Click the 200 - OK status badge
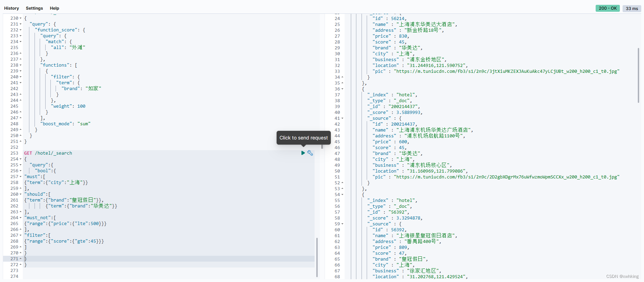Viewport: 644px width, 282px height. 607,8
